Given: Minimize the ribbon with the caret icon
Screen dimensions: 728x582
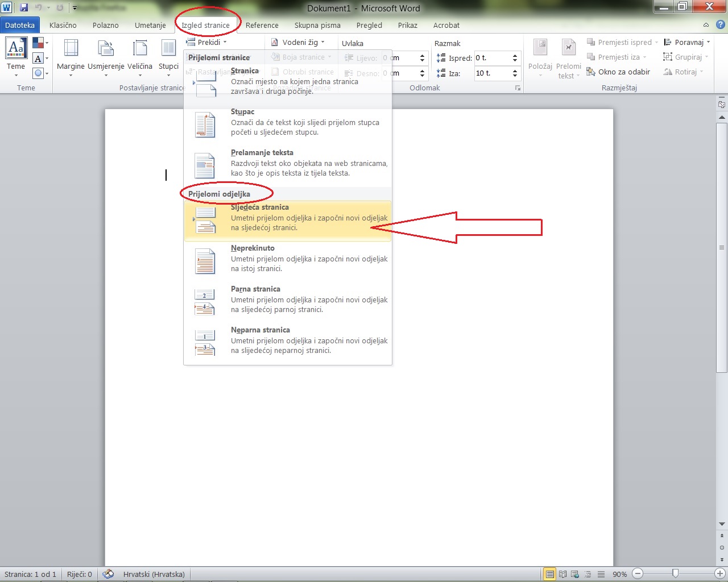Looking at the screenshot, I should click(x=706, y=25).
